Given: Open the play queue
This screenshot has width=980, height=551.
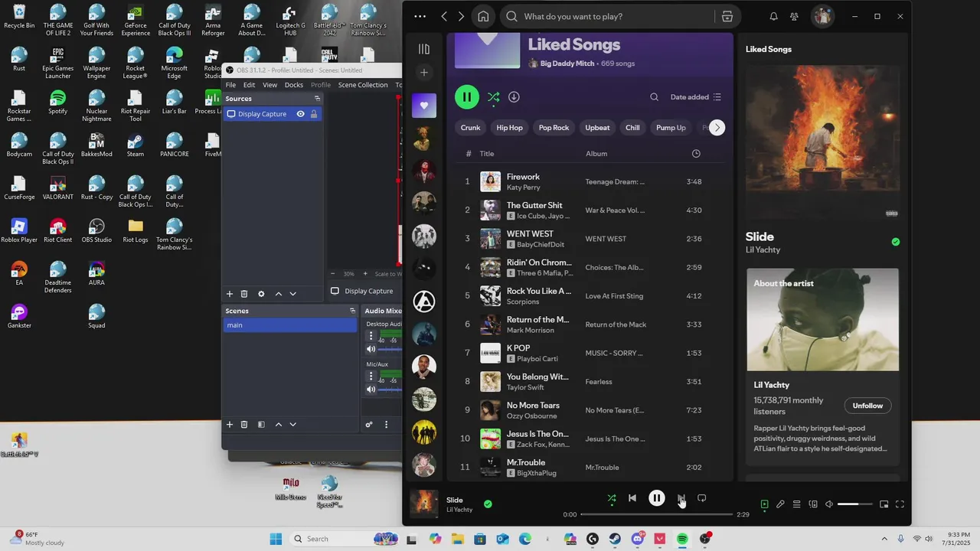Looking at the screenshot, I should [797, 504].
